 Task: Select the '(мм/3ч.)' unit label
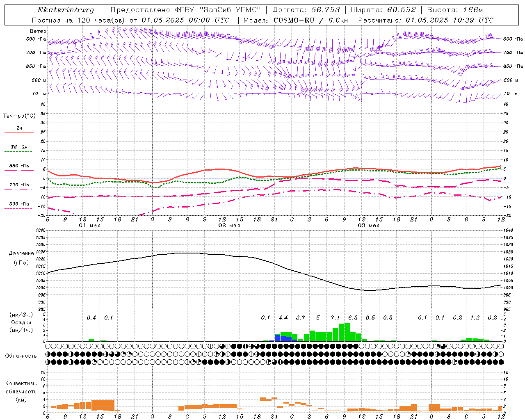click(21, 315)
